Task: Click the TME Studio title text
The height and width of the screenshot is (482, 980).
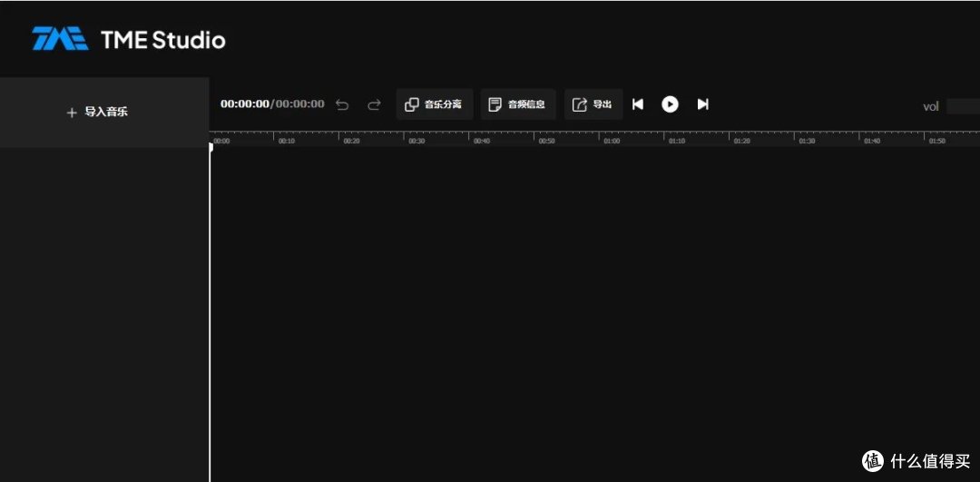Action: tap(163, 40)
